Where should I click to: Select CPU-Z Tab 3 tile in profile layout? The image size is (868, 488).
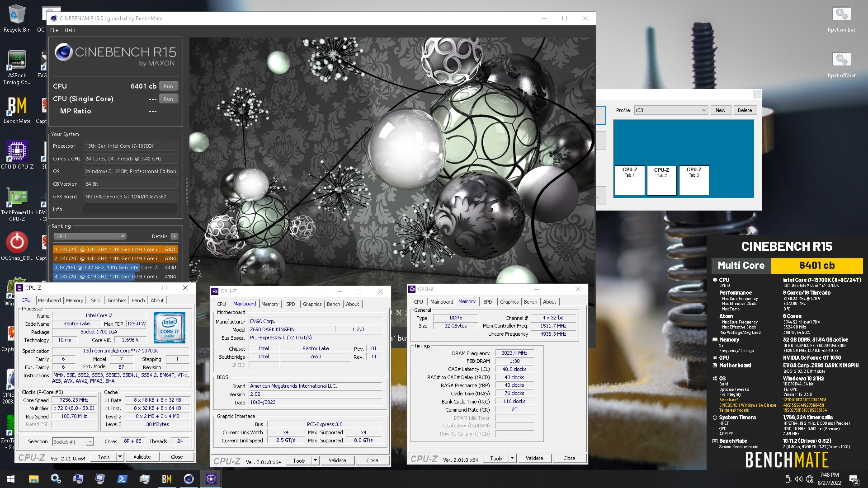694,180
